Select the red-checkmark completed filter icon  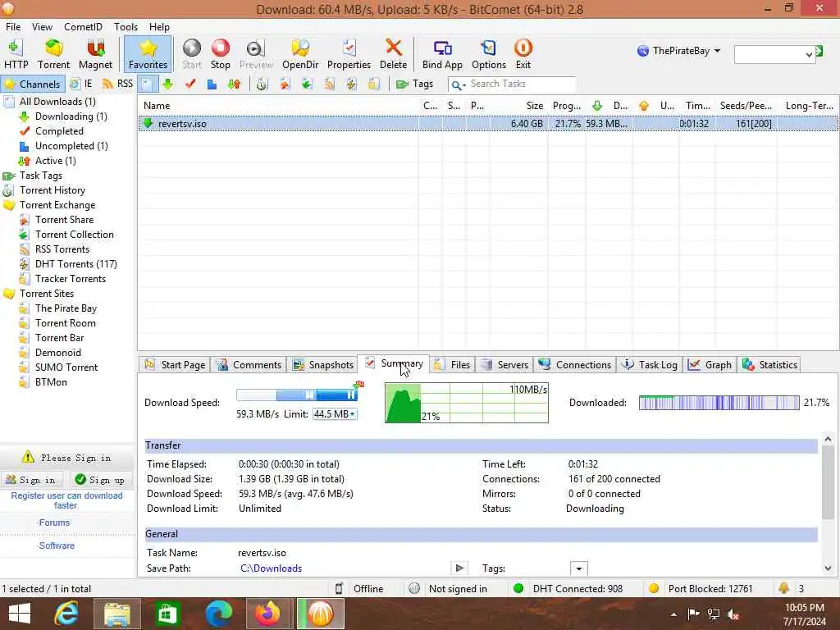coord(190,84)
